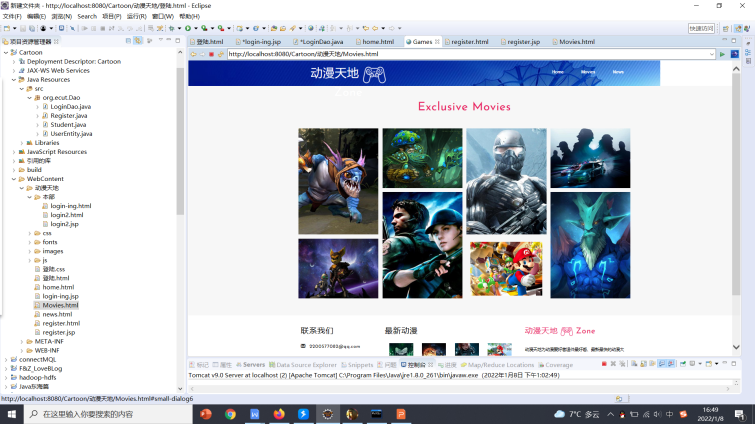
Task: Click the Last Edit Location toolbar arrow
Action: (366, 28)
